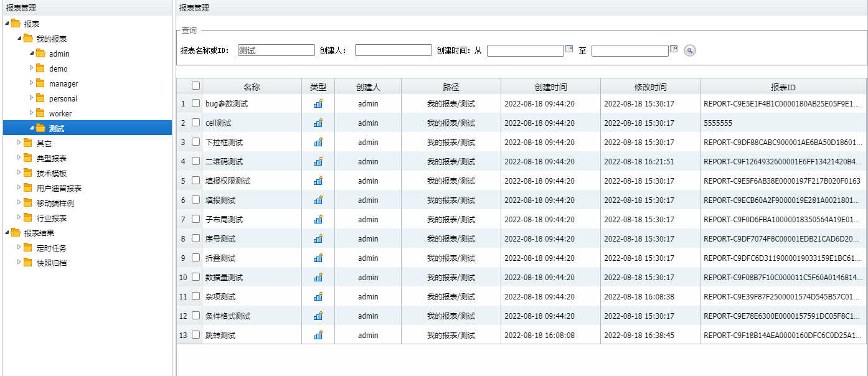Viewport: 868px width, 376px height.
Task: Click the report type icon for 数据量测试
Action: (x=318, y=277)
